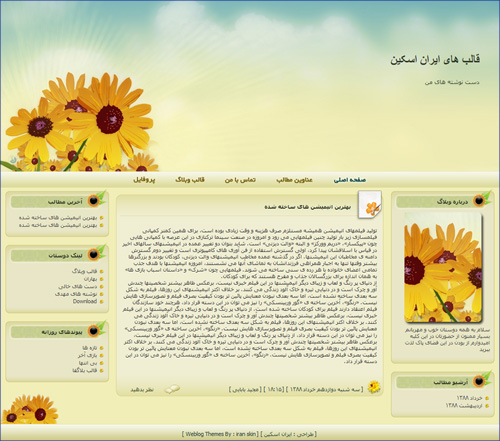Click the small yellow flower icon in post footer
Screen dimensions: 500x441
[374, 387]
